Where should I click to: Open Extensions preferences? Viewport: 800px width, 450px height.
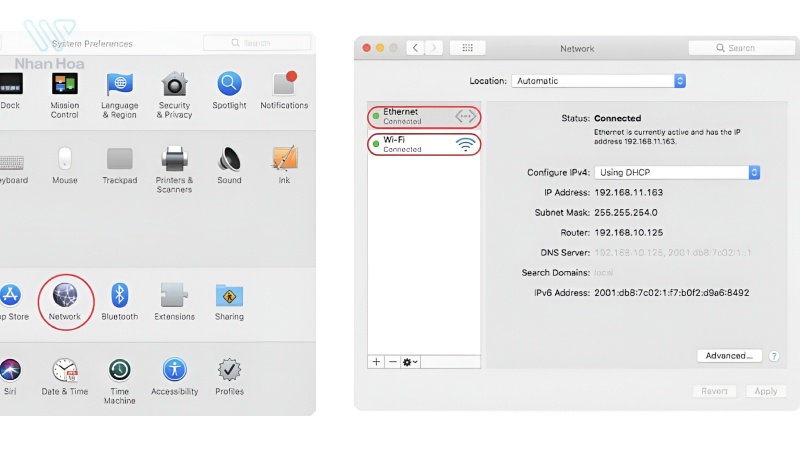pyautogui.click(x=174, y=302)
